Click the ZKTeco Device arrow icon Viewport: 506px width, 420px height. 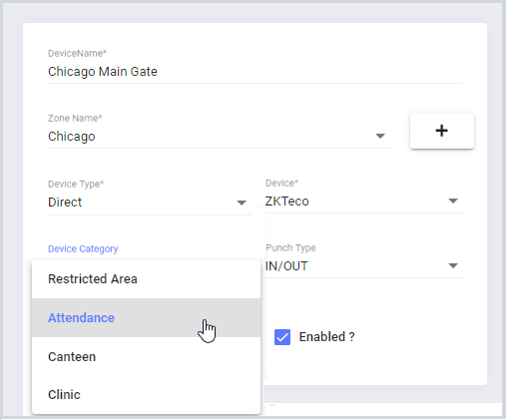point(453,201)
